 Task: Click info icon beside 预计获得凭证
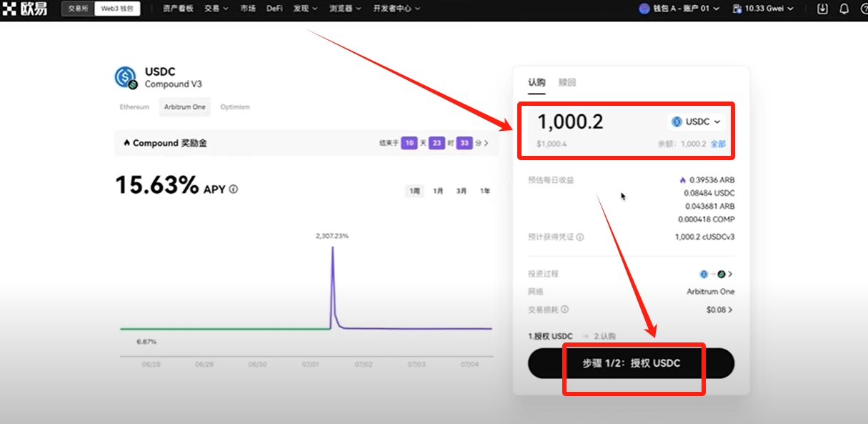[x=580, y=237]
